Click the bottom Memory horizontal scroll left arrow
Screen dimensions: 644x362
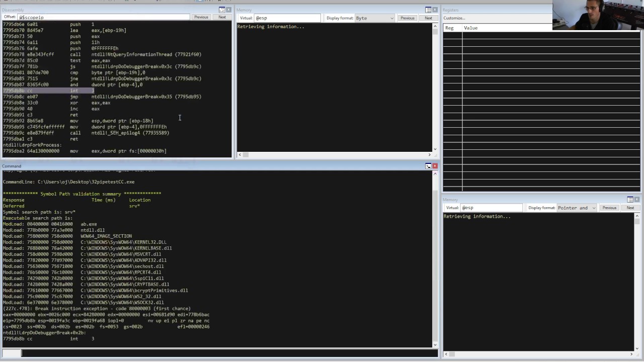[x=446, y=354]
